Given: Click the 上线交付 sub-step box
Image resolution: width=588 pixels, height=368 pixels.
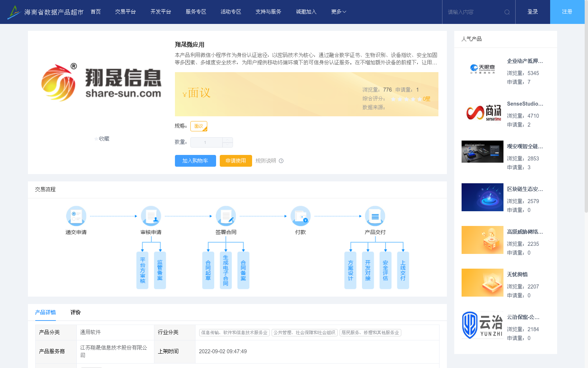Looking at the screenshot, I should [403, 270].
